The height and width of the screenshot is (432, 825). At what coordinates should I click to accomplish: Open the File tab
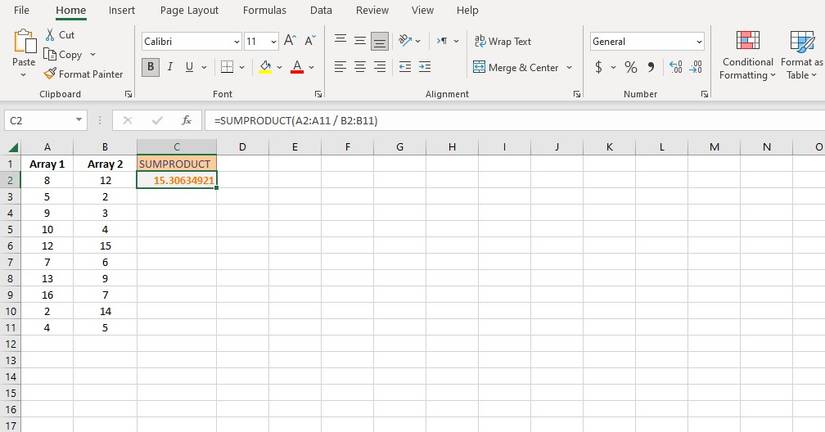pyautogui.click(x=22, y=10)
